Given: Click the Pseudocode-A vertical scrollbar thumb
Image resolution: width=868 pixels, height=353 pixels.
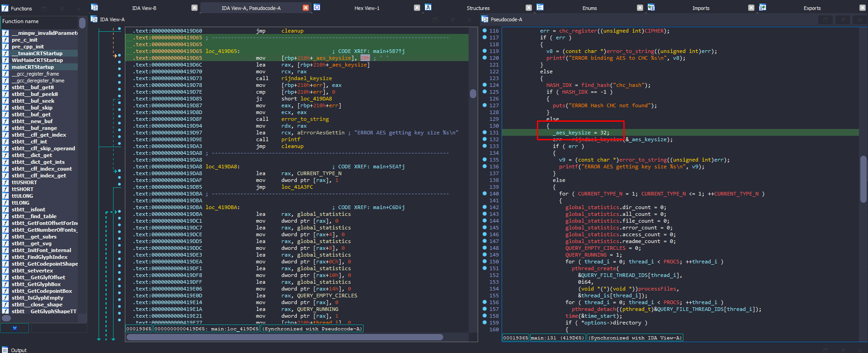Looking at the screenshot, I should 863,179.
